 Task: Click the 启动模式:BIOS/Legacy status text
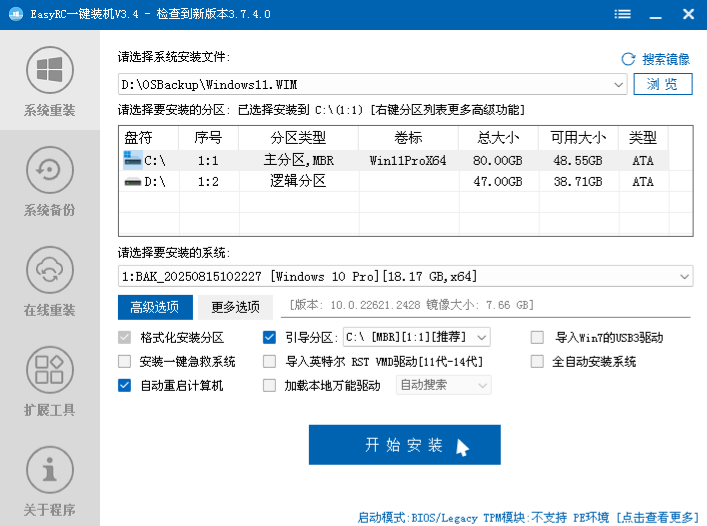pyautogui.click(x=418, y=517)
